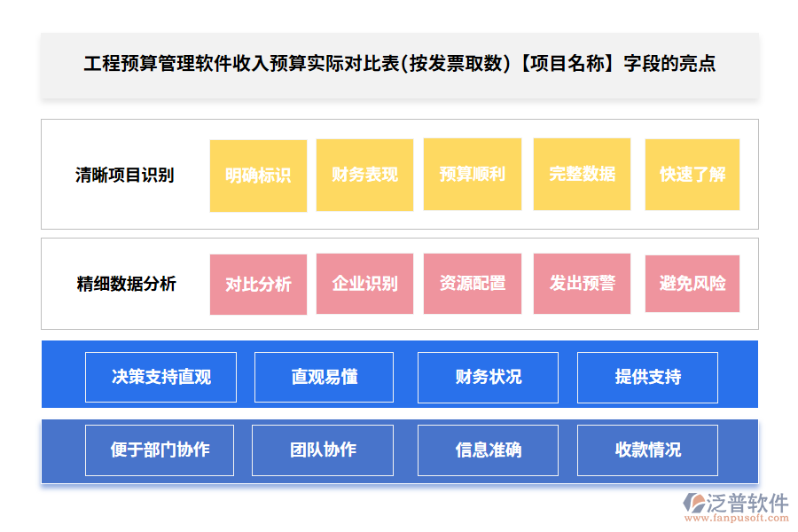The width and height of the screenshot is (798, 532).
Task: Select the 收款情况 outlined button
Action: click(x=648, y=450)
